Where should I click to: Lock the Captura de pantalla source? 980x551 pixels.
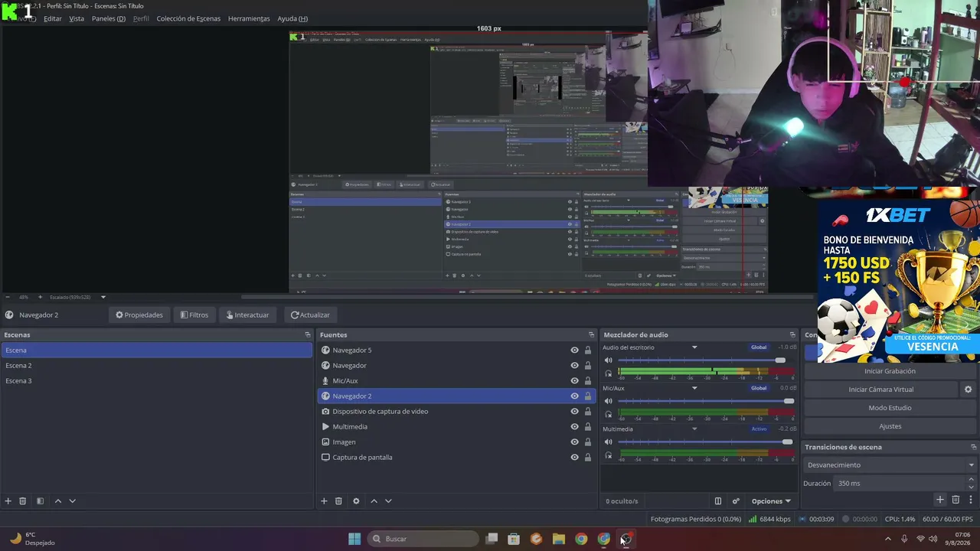(588, 458)
